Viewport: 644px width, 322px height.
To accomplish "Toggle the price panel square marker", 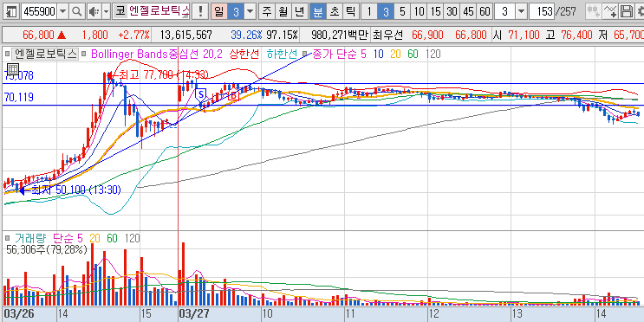I will click(7, 54).
